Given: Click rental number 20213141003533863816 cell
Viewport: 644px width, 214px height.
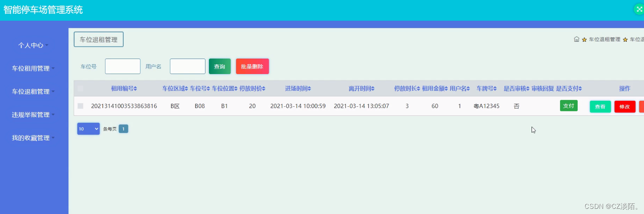Looking at the screenshot, I should click(124, 106).
